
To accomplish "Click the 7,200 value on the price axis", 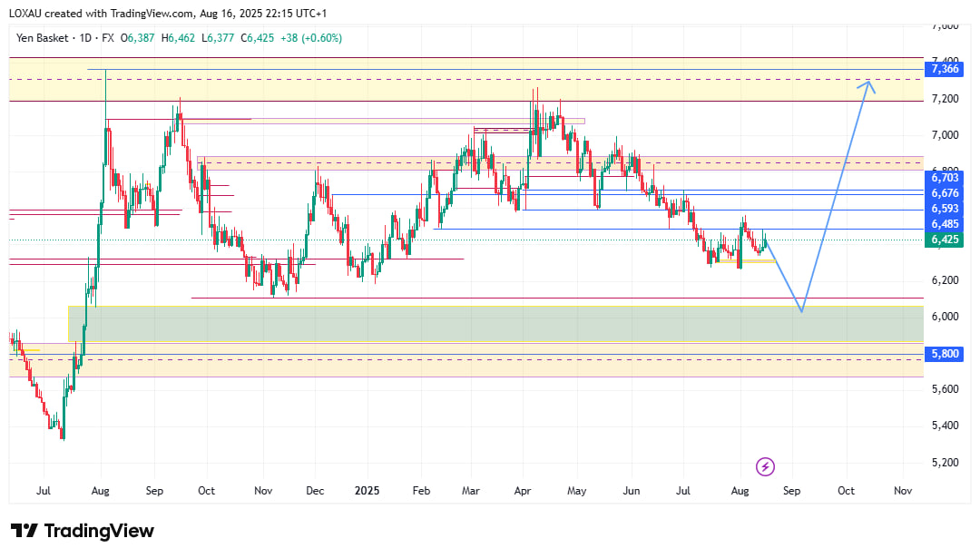I will (945, 99).
